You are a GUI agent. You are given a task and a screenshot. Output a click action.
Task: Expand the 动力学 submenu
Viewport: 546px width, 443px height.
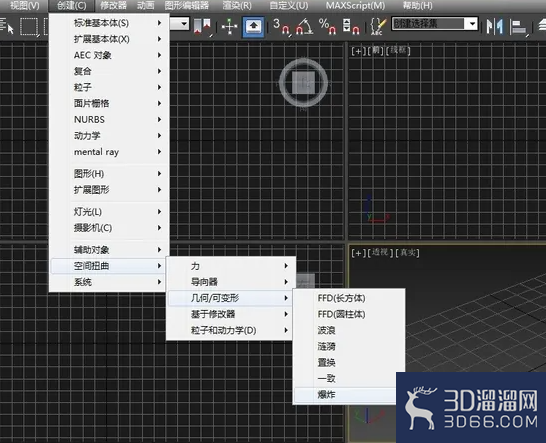point(109,135)
